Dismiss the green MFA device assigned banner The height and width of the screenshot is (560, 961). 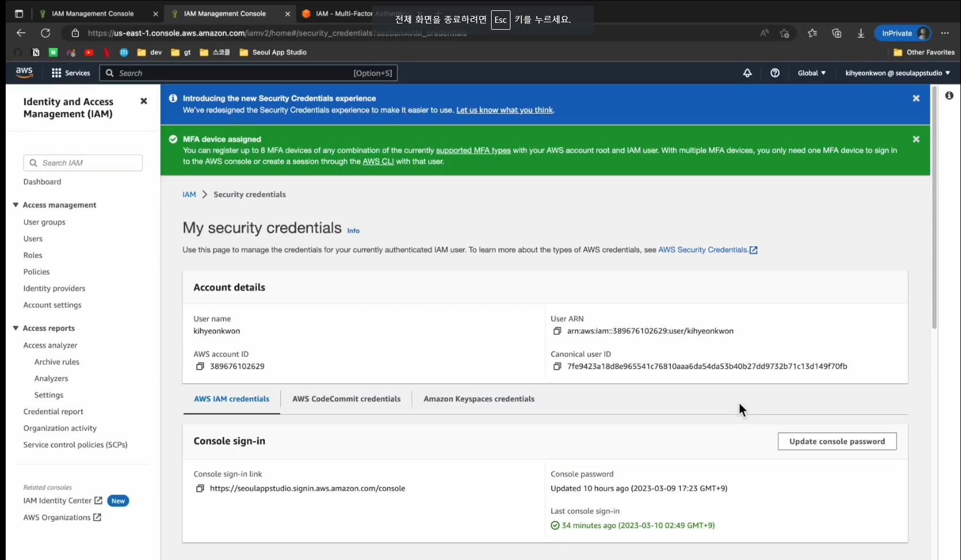click(x=916, y=139)
